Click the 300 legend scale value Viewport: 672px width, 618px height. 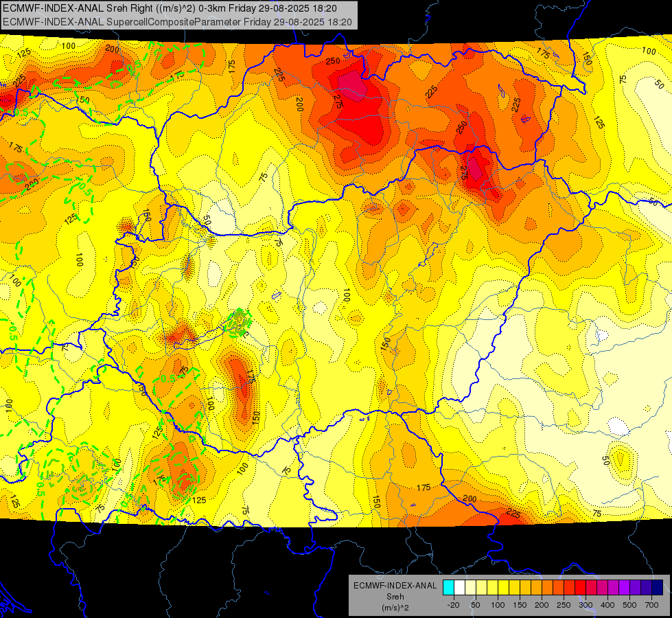click(586, 605)
